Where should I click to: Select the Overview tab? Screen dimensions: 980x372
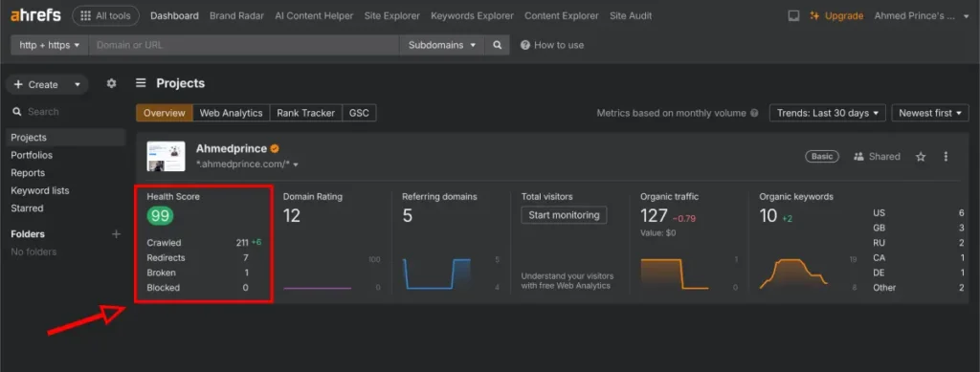tap(165, 113)
